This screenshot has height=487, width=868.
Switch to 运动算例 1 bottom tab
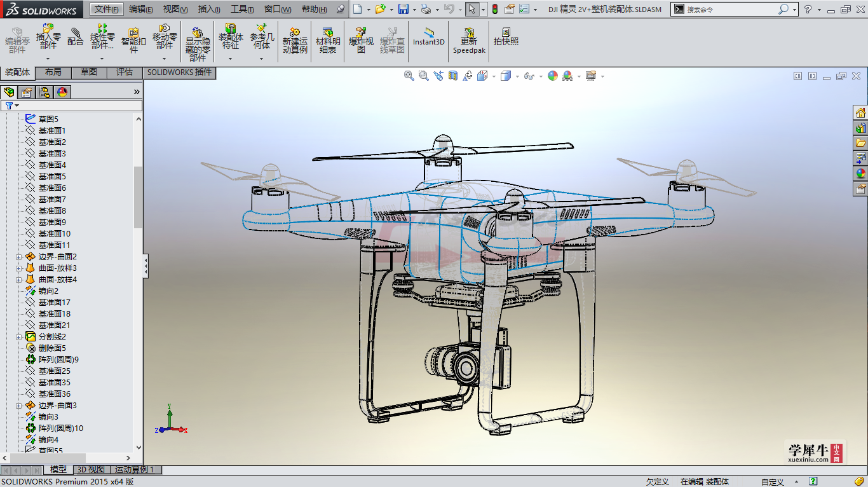coord(135,470)
